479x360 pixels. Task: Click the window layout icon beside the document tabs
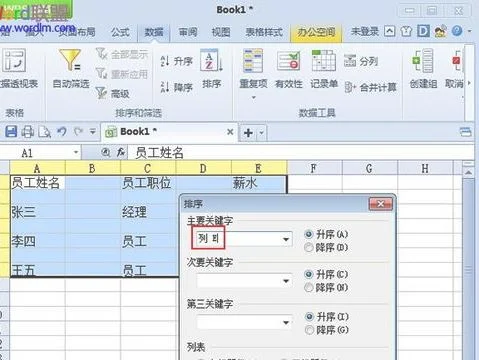pyautogui.click(x=465, y=132)
